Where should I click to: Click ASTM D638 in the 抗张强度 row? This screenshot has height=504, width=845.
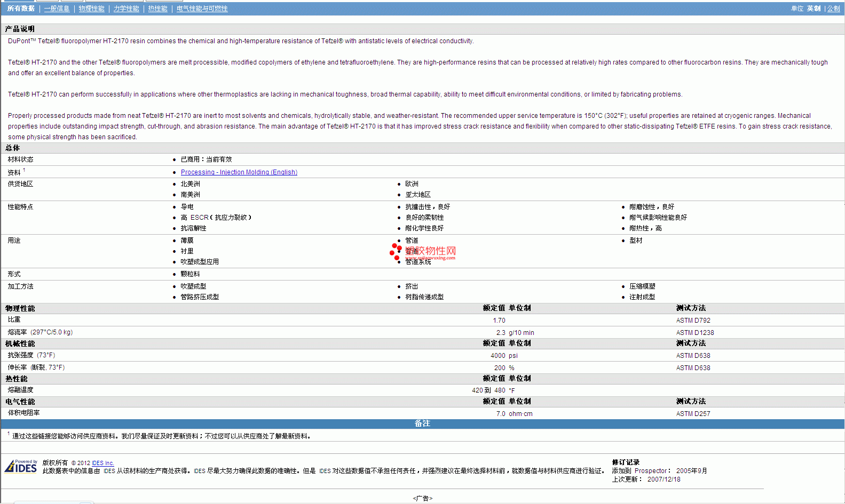(x=693, y=356)
